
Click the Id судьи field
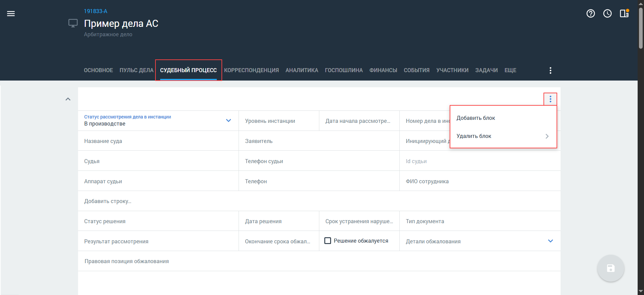click(x=480, y=161)
